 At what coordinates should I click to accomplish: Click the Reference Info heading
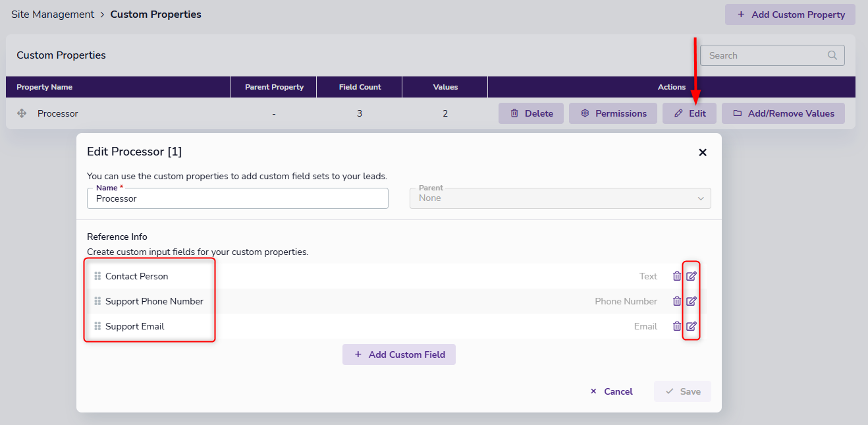tap(117, 237)
